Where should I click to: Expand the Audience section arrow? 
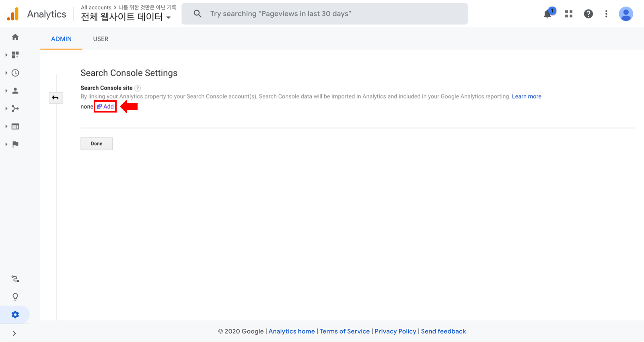coord(6,91)
